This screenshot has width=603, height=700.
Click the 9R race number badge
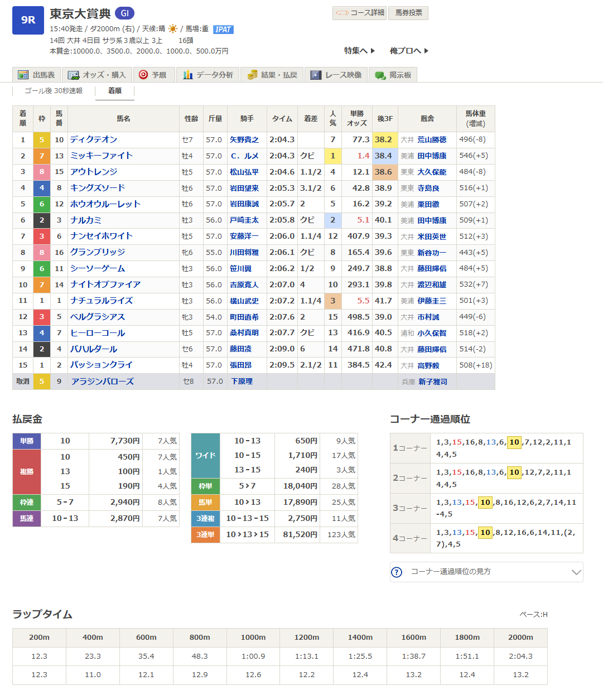(x=28, y=20)
